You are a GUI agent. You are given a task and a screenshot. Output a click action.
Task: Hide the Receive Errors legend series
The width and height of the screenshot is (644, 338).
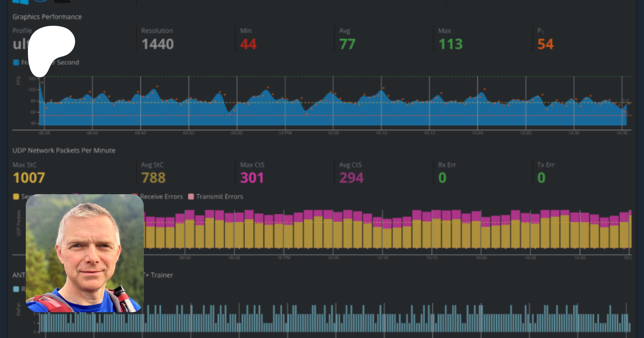161,197
